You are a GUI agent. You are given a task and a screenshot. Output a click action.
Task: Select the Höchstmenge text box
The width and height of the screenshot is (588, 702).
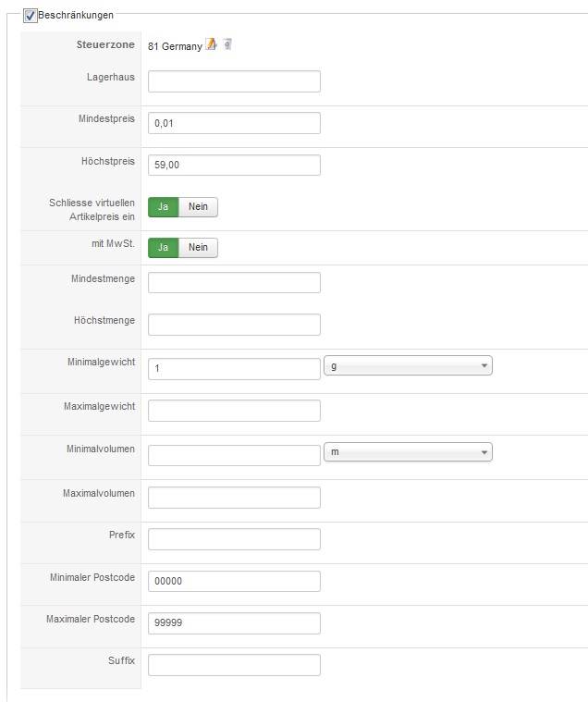pos(234,325)
